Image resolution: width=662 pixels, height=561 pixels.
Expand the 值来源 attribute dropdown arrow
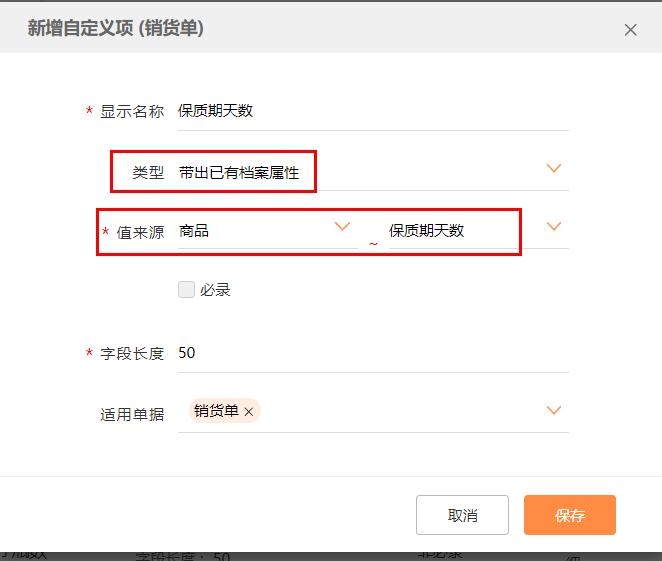point(554,227)
